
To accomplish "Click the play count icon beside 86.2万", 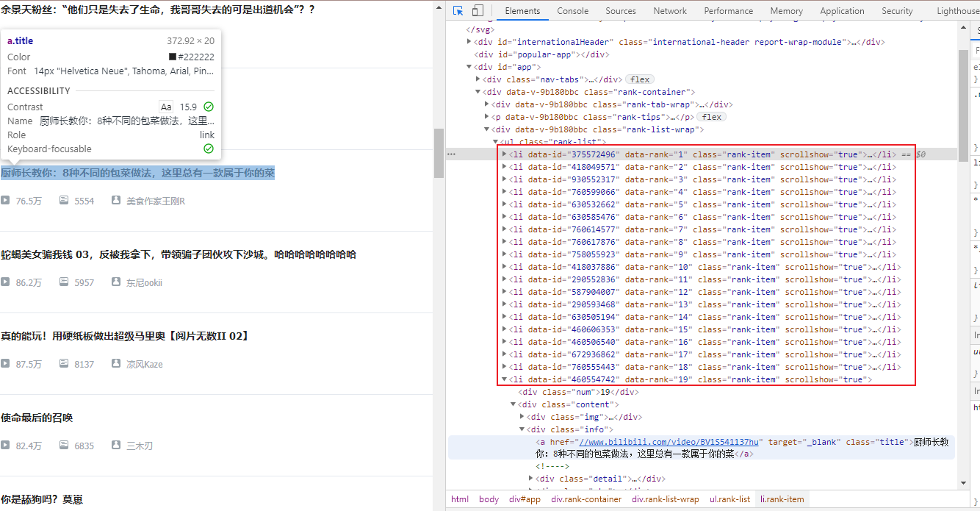I will click(5, 282).
